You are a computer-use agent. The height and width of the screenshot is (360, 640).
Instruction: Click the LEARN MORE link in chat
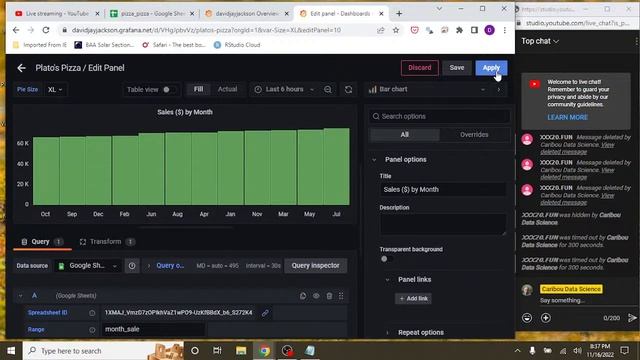[x=567, y=118]
